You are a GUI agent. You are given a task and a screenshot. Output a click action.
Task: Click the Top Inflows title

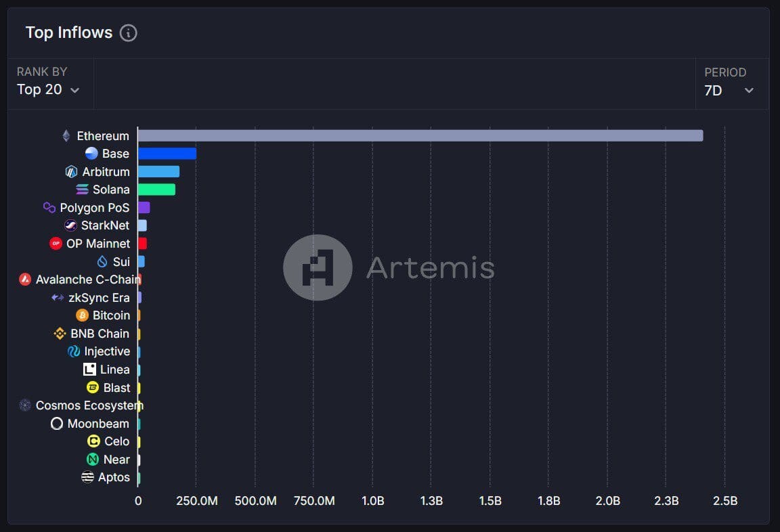click(69, 32)
